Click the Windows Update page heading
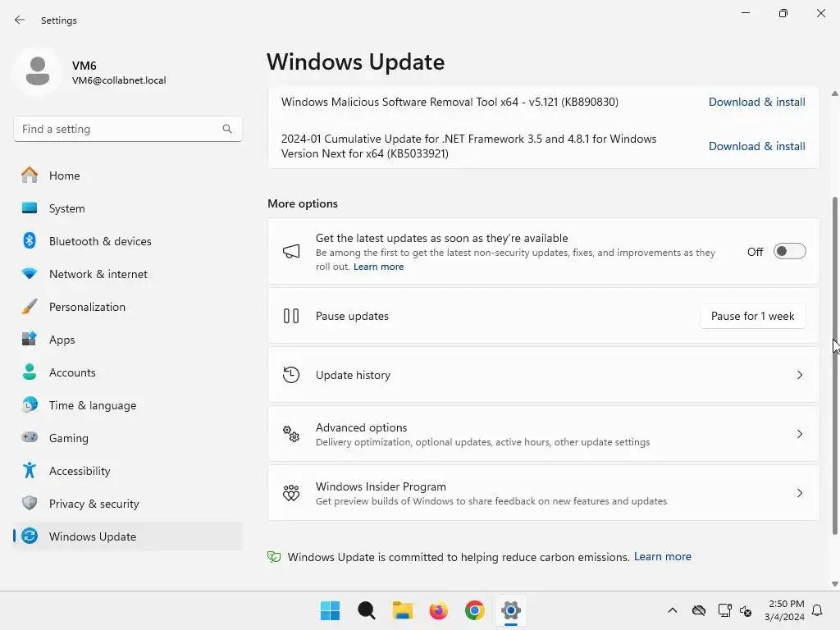Viewport: 840px width, 630px height. point(355,62)
